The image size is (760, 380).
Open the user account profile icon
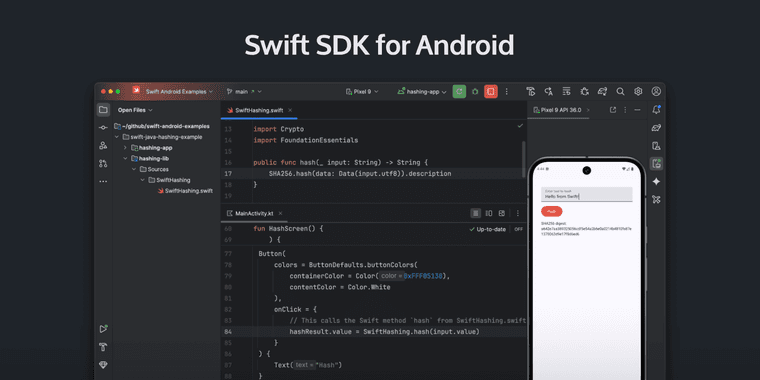pos(656,91)
